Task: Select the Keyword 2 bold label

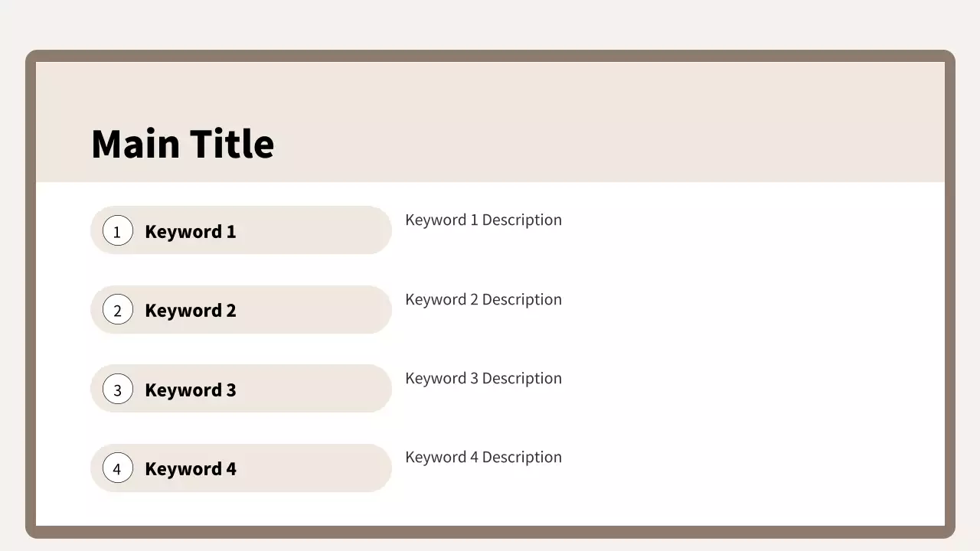Action: click(x=190, y=310)
